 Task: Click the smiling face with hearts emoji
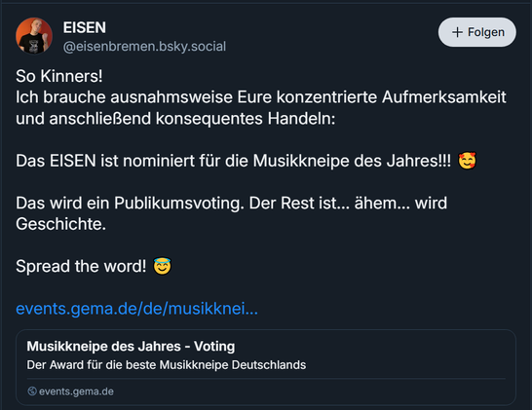[x=467, y=161]
